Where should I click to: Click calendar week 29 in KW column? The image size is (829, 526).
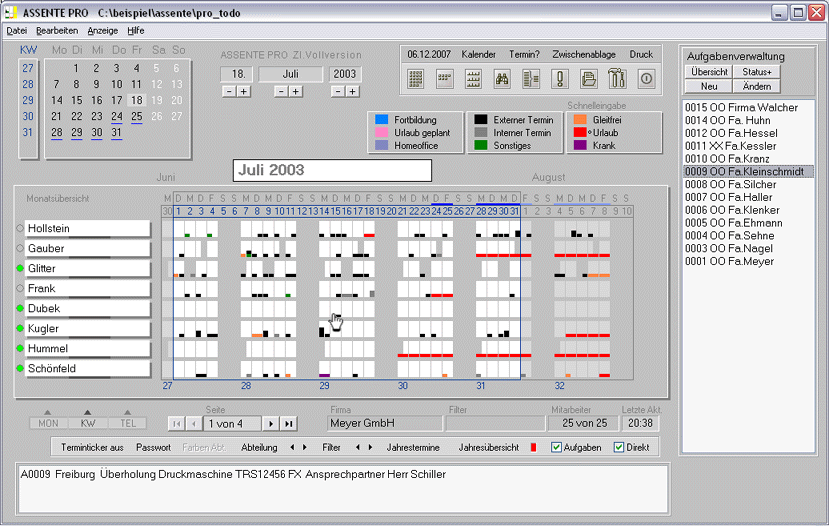pos(28,100)
